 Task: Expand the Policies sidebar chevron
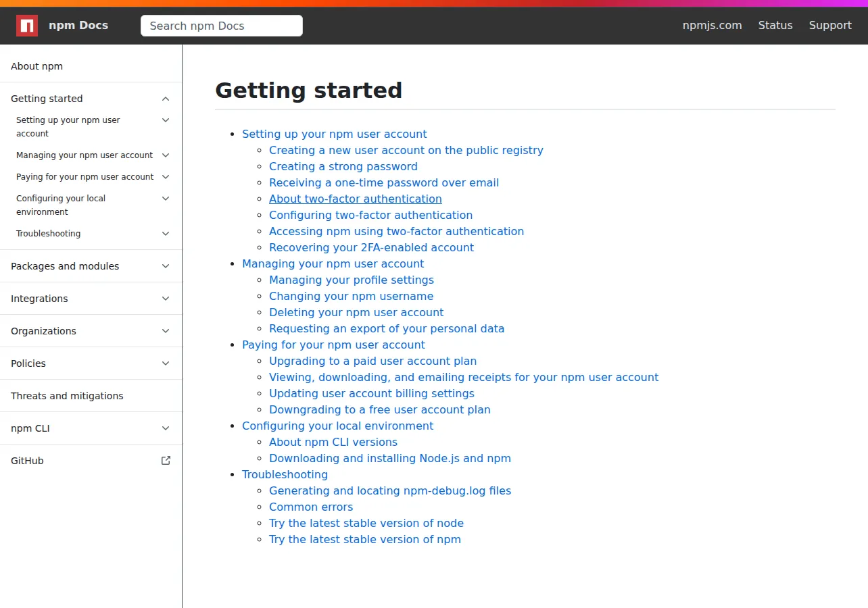[x=166, y=363]
